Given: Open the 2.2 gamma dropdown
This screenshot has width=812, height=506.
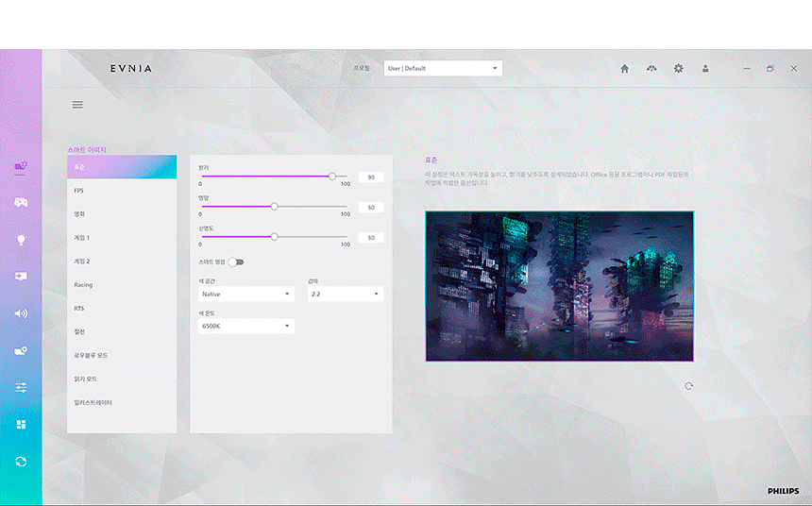Looking at the screenshot, I should 345,295.
